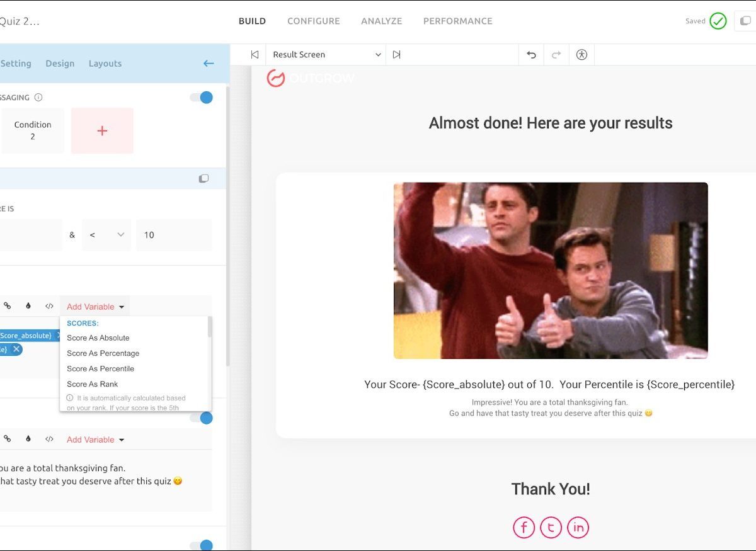Click the undo arrow in the toolbar
The image size is (756, 551).
531,55
